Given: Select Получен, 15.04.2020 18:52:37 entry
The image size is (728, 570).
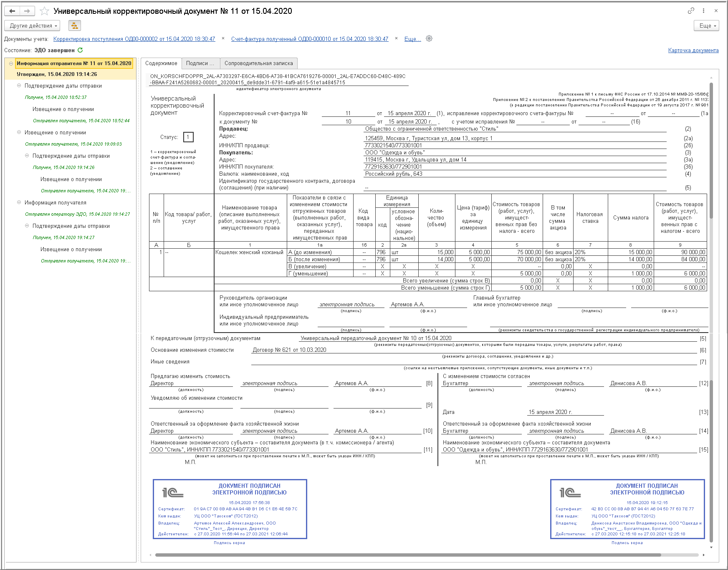Looking at the screenshot, I should (56, 97).
